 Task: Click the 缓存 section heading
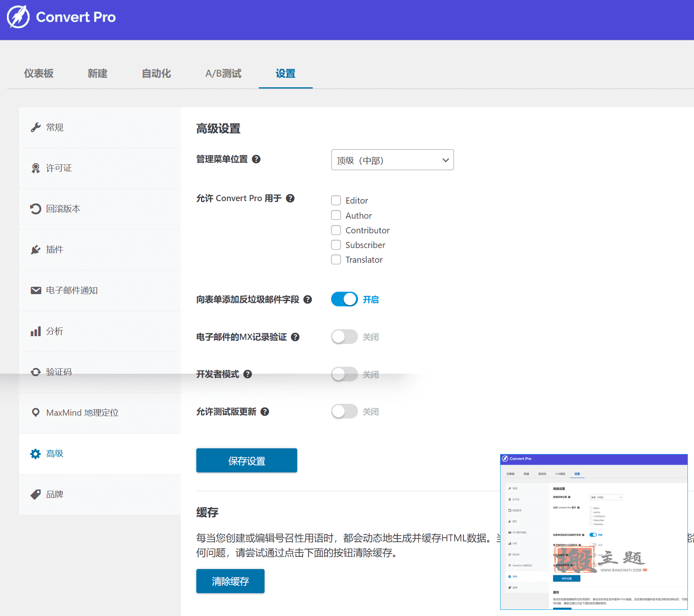207,512
